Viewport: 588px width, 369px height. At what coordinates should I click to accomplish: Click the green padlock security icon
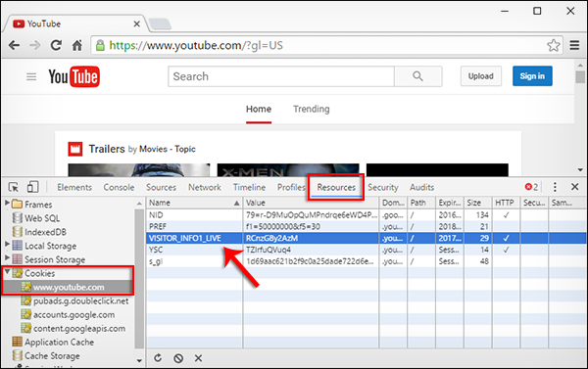click(100, 46)
